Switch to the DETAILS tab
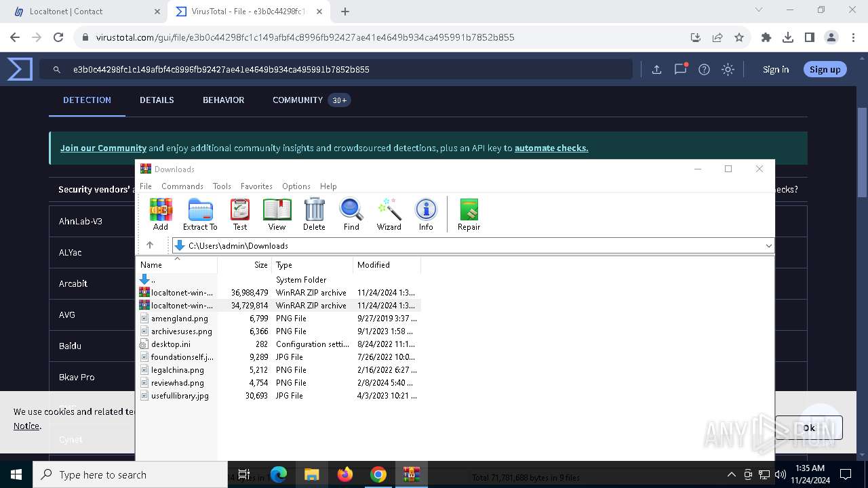 click(157, 100)
